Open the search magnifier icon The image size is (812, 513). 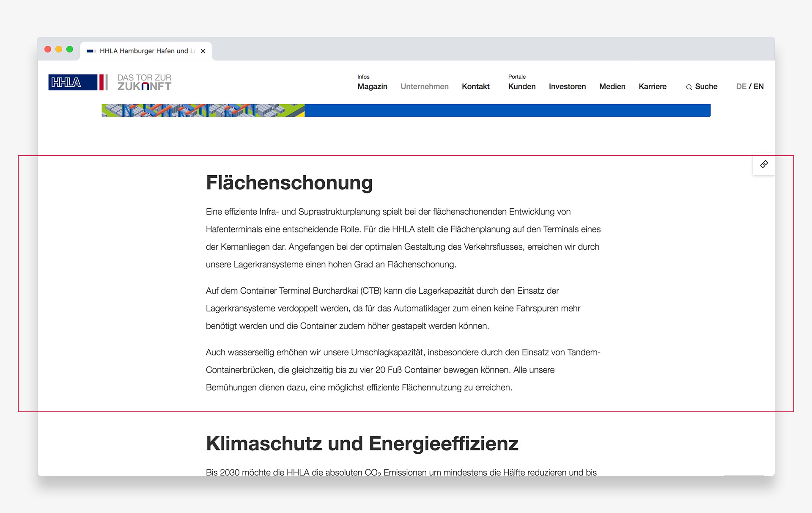(x=689, y=87)
